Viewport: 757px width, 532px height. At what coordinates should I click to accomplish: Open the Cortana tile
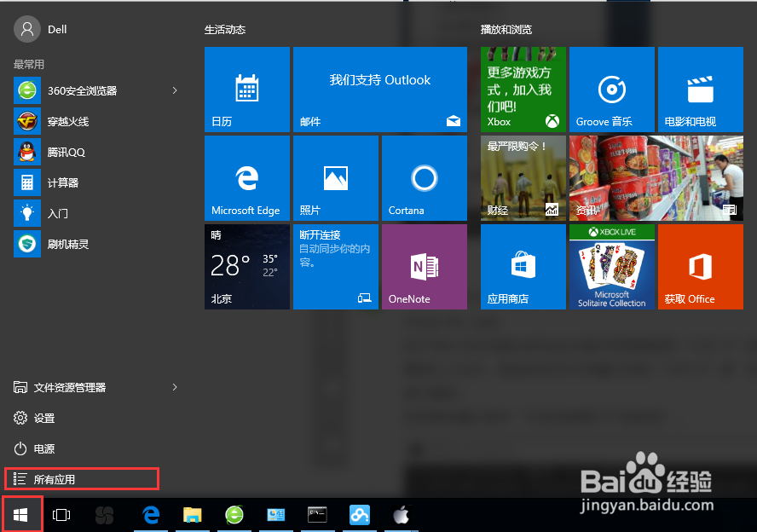[425, 178]
